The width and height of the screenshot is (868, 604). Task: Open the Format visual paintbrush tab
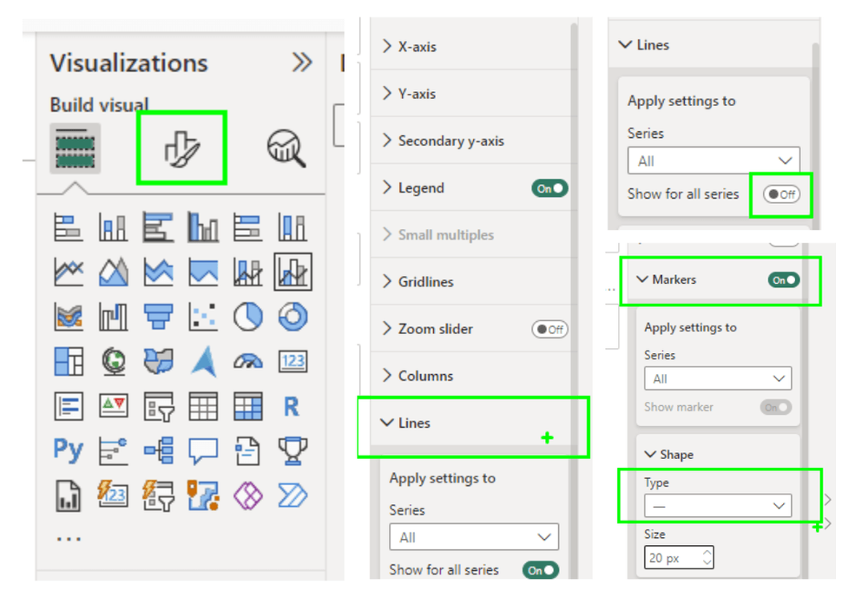pyautogui.click(x=181, y=148)
